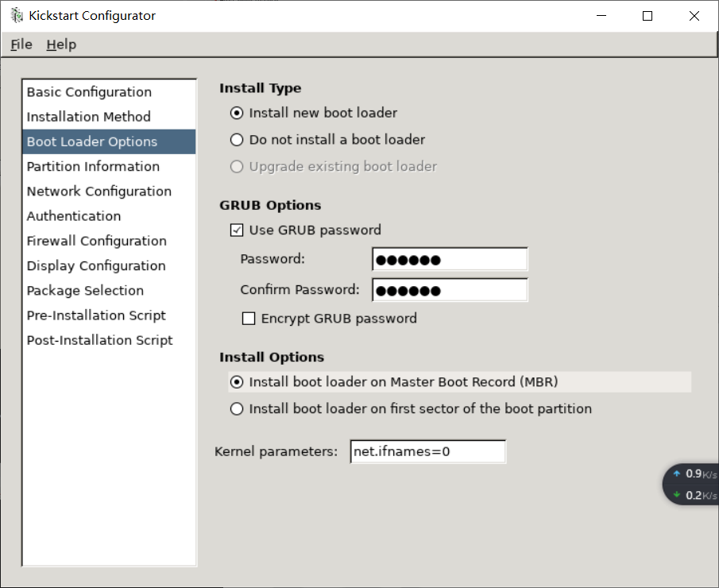Open Network Configuration section
This screenshot has height=588, width=719.
[109, 191]
